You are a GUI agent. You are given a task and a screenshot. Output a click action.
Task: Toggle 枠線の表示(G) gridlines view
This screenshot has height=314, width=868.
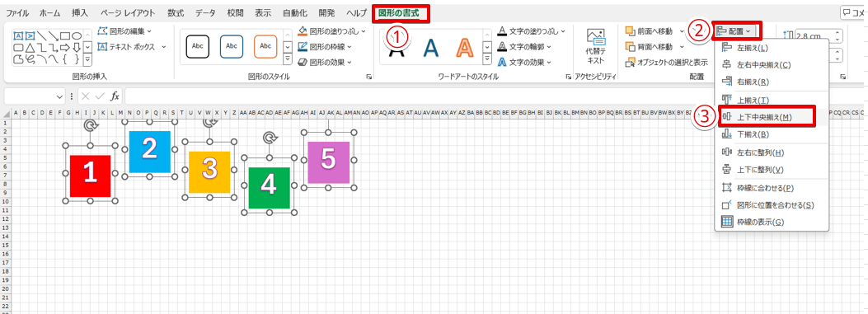(x=772, y=222)
